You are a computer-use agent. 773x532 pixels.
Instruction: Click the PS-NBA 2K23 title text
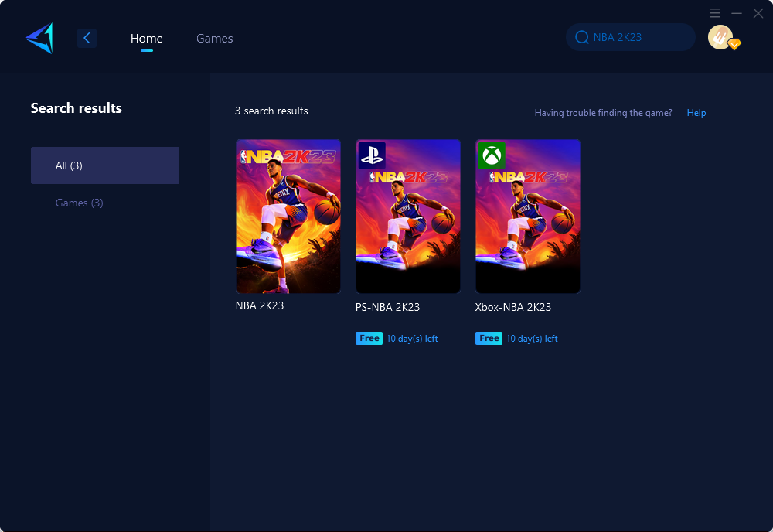pos(387,307)
